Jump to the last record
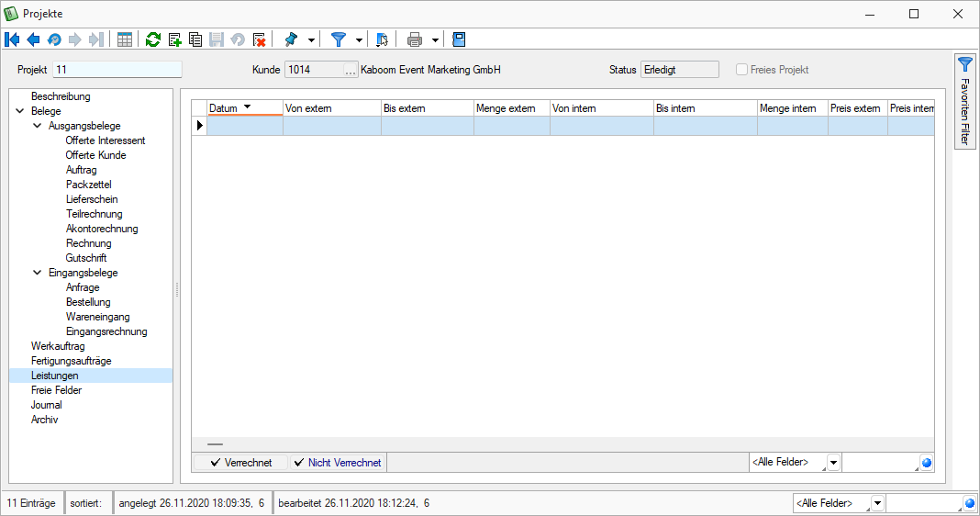 [x=95, y=40]
